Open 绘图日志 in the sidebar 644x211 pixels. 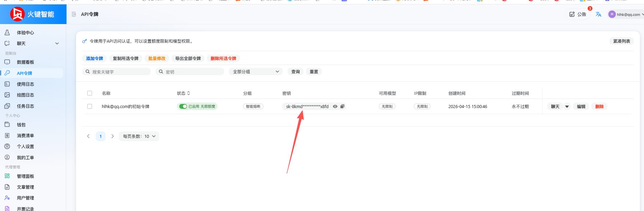pos(25,95)
